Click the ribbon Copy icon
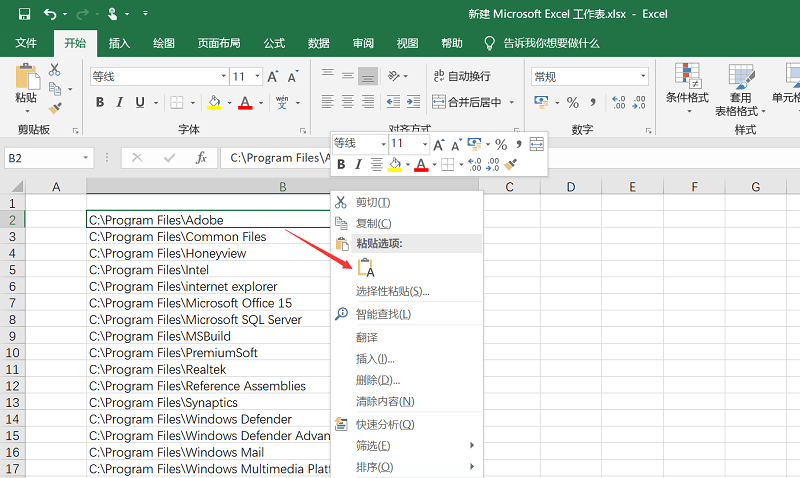Viewport: 800px width, 478px height. pos(55,89)
